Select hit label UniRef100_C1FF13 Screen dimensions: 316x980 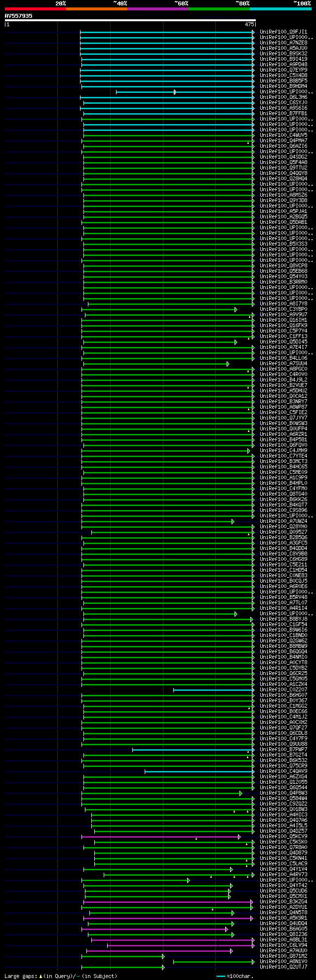[x=283, y=337]
